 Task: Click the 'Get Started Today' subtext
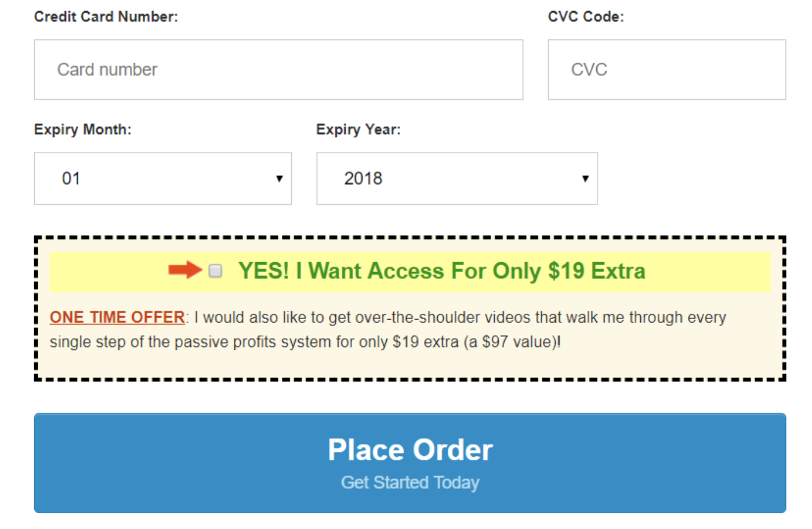click(x=410, y=483)
